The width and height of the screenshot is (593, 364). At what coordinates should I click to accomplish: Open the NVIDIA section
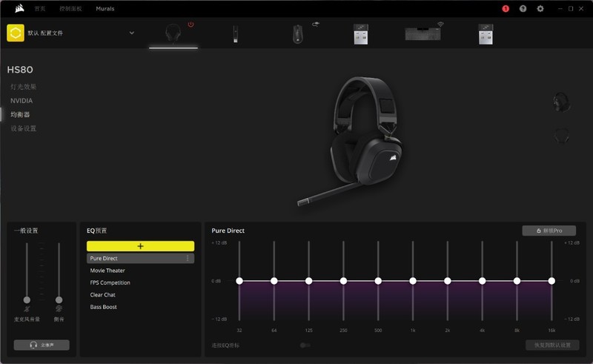click(x=21, y=101)
